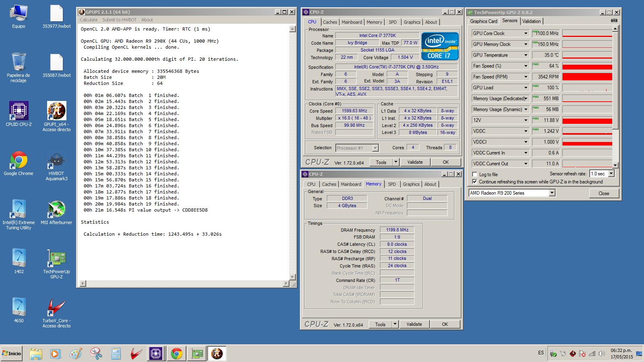
Task: Switch to GPUPI in the taskbar
Action: pos(217,354)
